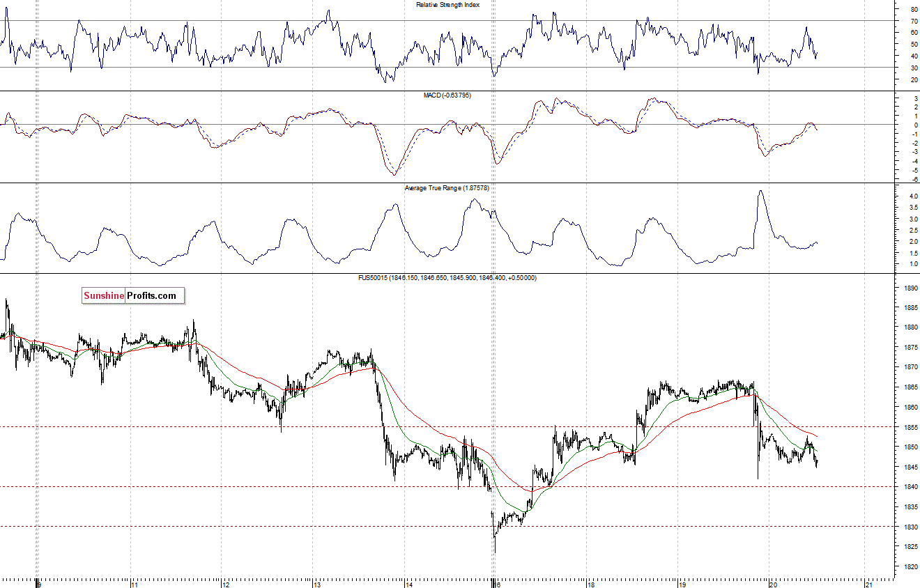
Task: Click the ATR axis value 2.0
Action: tap(912, 242)
